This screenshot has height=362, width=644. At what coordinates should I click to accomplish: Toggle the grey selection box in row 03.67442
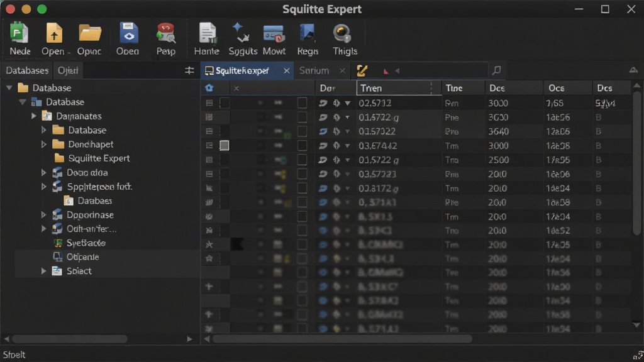coord(225,145)
